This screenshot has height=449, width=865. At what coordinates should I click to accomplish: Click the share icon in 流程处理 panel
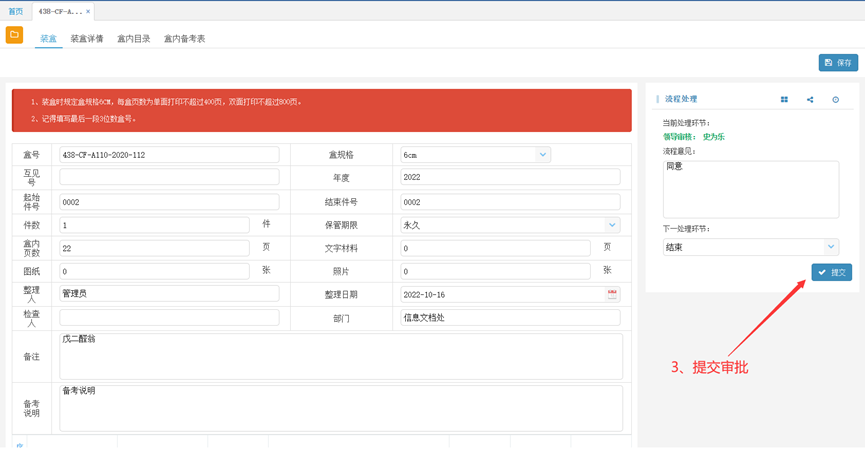(810, 99)
